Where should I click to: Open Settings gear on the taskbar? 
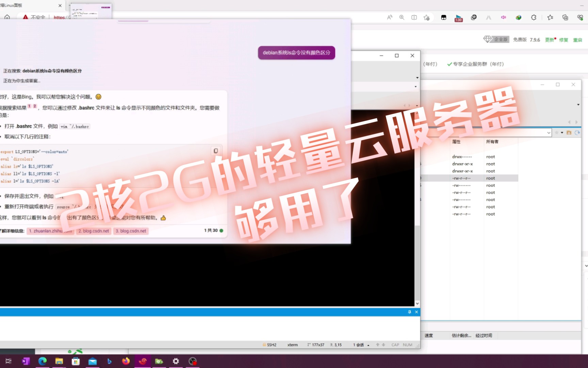176,361
